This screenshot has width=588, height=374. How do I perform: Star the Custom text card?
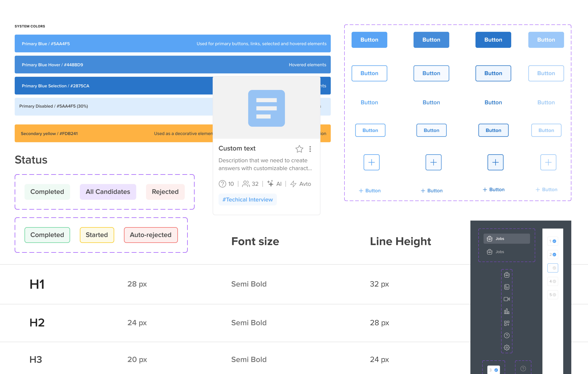299,149
